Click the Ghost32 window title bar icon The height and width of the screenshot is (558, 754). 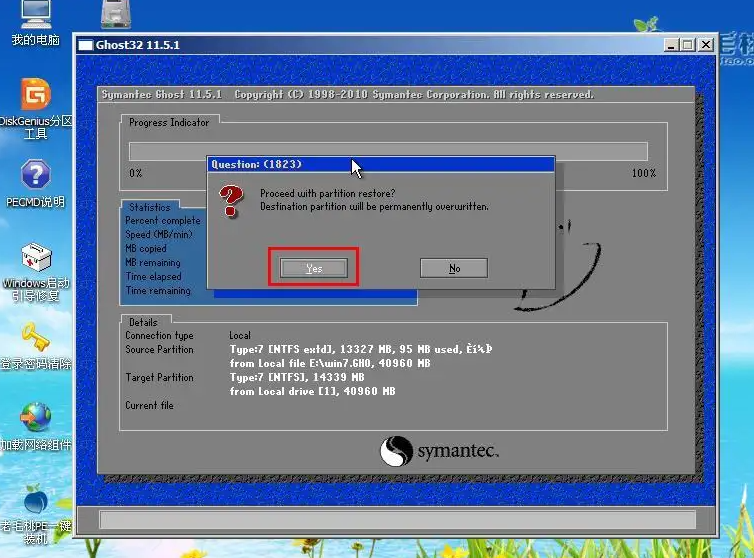(x=86, y=45)
